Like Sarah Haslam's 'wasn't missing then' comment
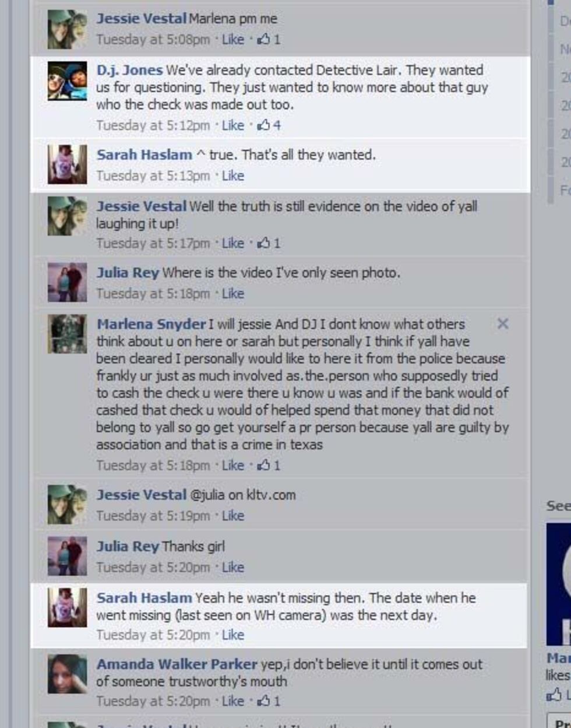 (x=232, y=635)
